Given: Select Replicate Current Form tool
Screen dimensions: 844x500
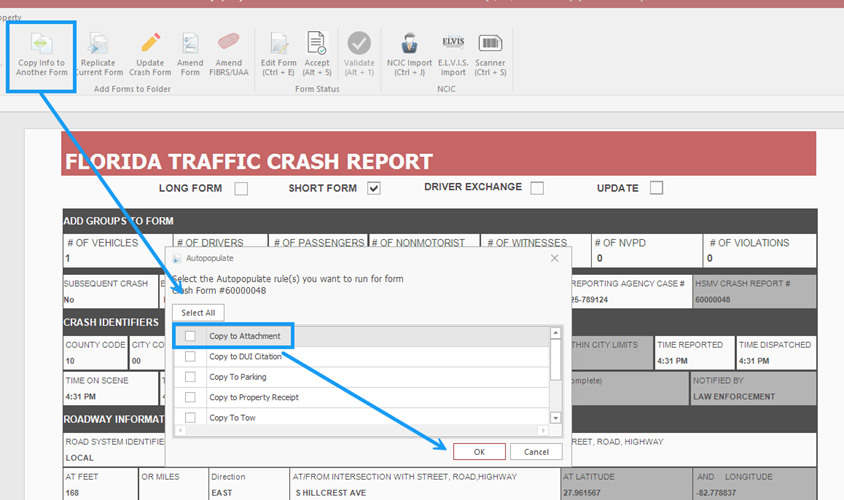Looking at the screenshot, I should [98, 44].
